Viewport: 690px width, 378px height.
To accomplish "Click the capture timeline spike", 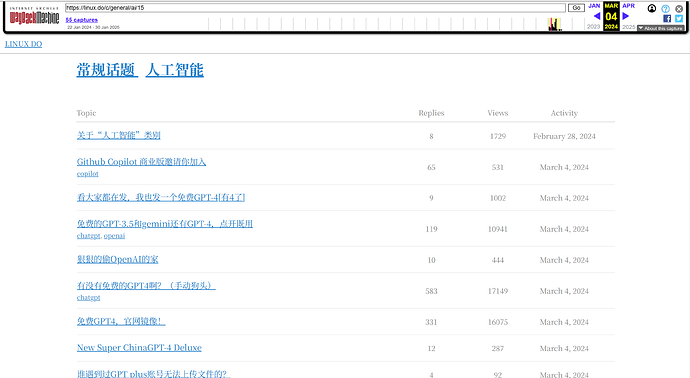I will (554, 25).
